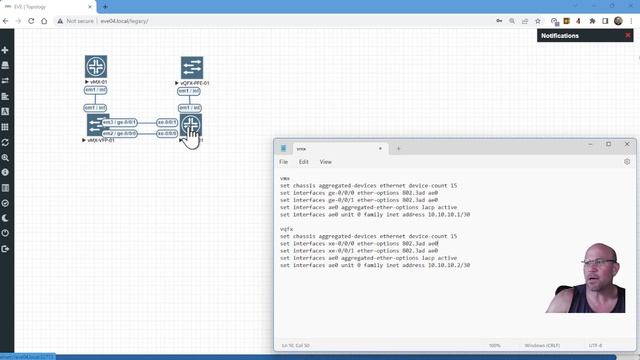The width and height of the screenshot is (640, 360).
Task: Click the Ln, Col position in Notepad status bar
Action: pyautogui.click(x=296, y=346)
